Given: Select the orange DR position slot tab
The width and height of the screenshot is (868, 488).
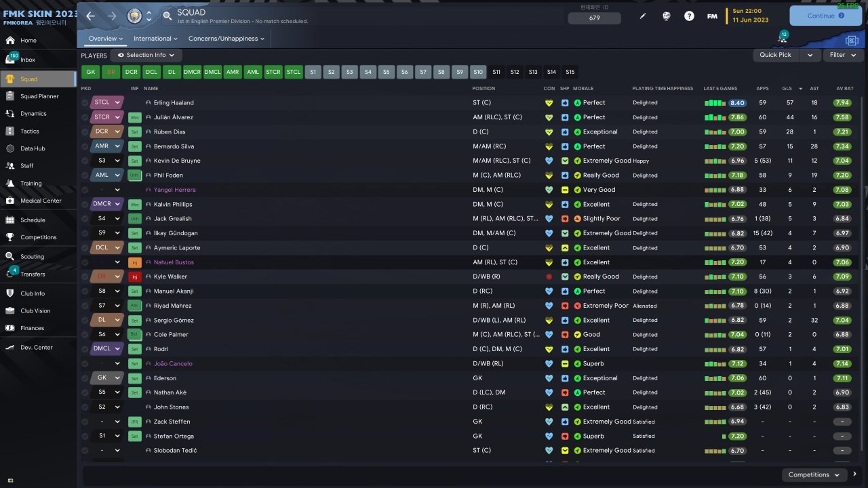Looking at the screenshot, I should (x=111, y=72).
